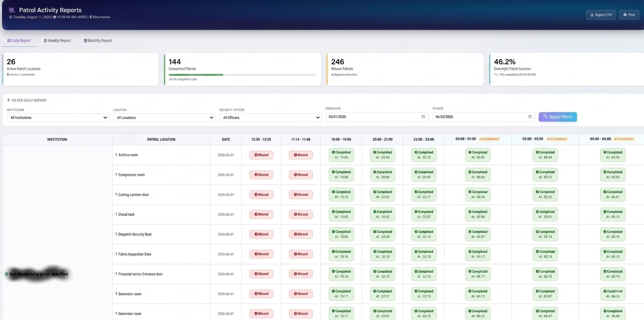Viewport: 644px width, 320px height.
Task: Click the pin icon next to Cutting canteen door
Action: click(x=116, y=195)
